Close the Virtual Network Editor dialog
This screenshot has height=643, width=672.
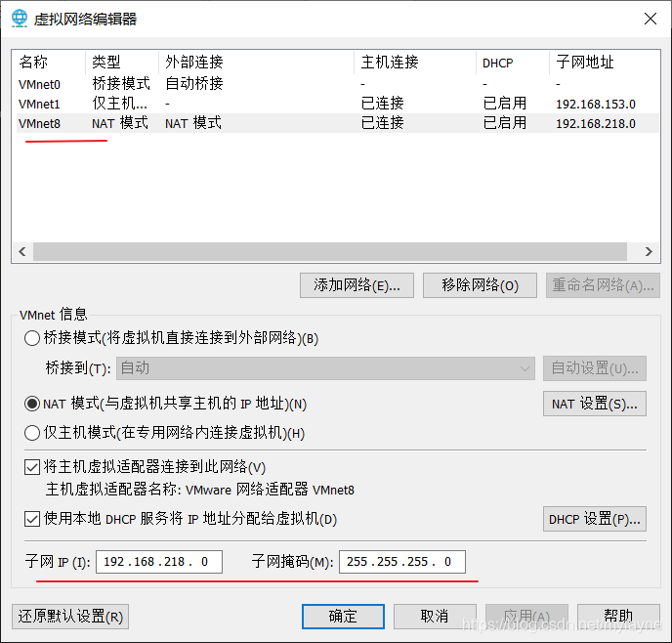pos(649,19)
